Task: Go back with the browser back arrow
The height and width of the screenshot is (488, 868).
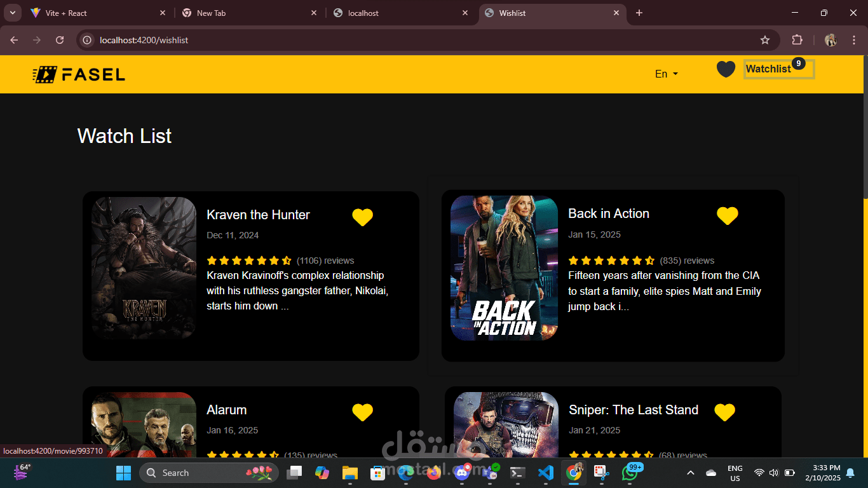Action: click(x=14, y=40)
